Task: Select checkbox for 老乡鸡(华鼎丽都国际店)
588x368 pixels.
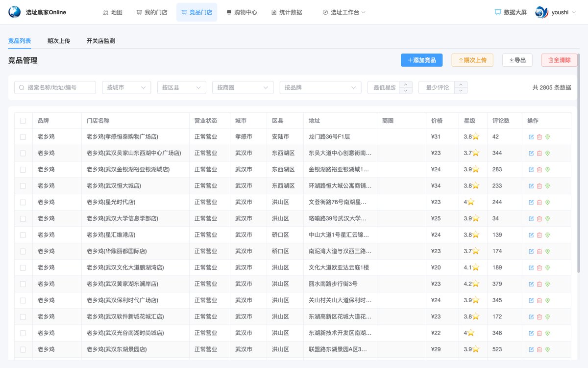Action: [x=23, y=251]
